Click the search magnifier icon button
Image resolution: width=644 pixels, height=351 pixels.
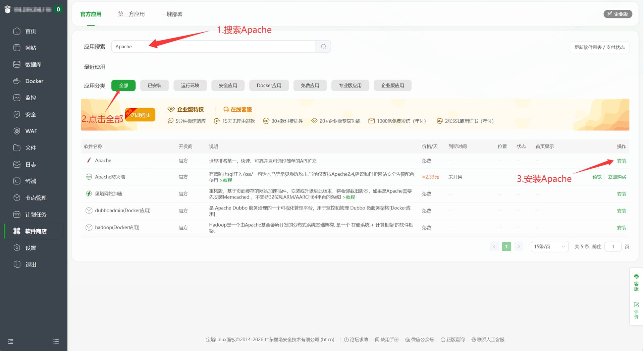(323, 47)
